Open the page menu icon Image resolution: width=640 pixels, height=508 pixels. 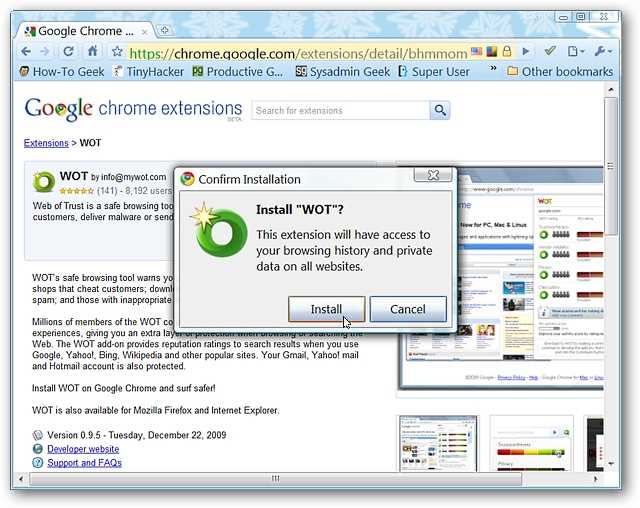click(576, 51)
